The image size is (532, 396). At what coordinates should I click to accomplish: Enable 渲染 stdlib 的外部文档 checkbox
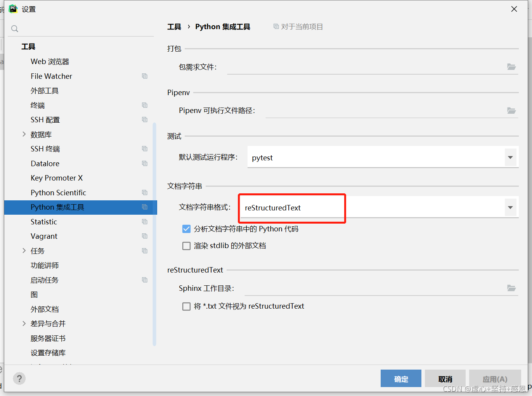pos(186,246)
